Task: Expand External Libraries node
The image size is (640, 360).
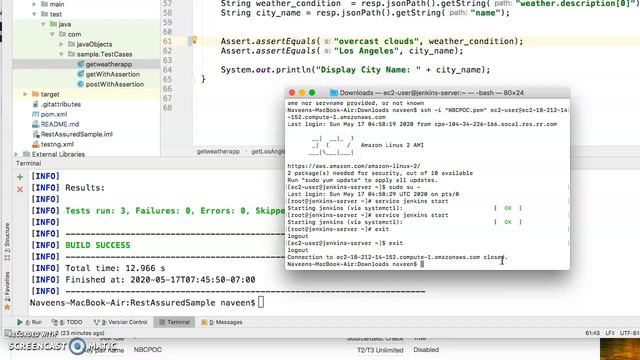Action: point(16,154)
